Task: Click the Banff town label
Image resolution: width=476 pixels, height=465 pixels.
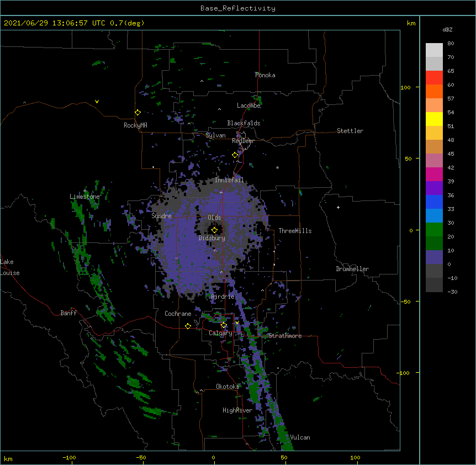Action: pos(68,313)
